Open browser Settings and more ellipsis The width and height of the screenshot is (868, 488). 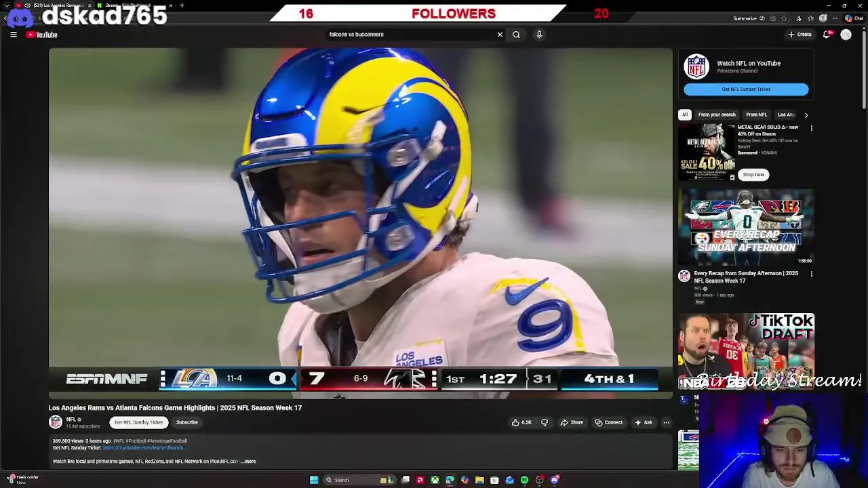[835, 18]
